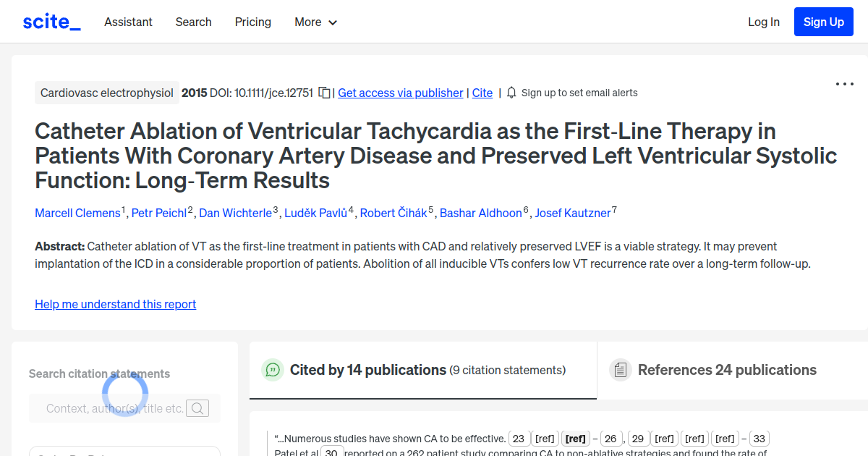868x456 pixels.
Task: Open the Order By sorting dropdown
Action: 124,452
